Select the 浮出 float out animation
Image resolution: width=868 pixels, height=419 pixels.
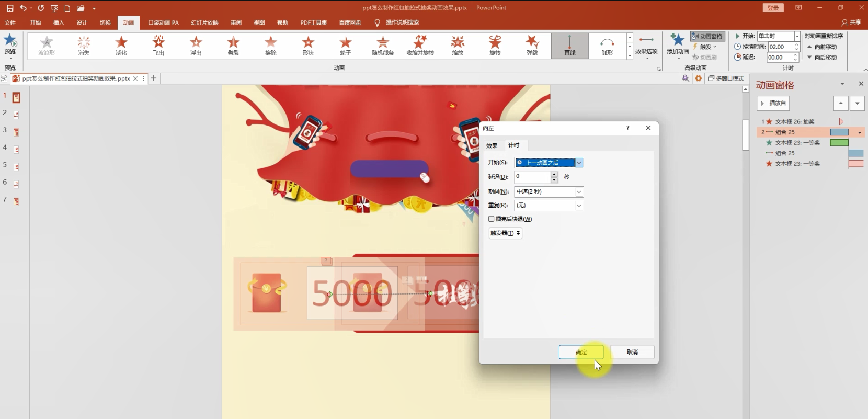click(196, 46)
